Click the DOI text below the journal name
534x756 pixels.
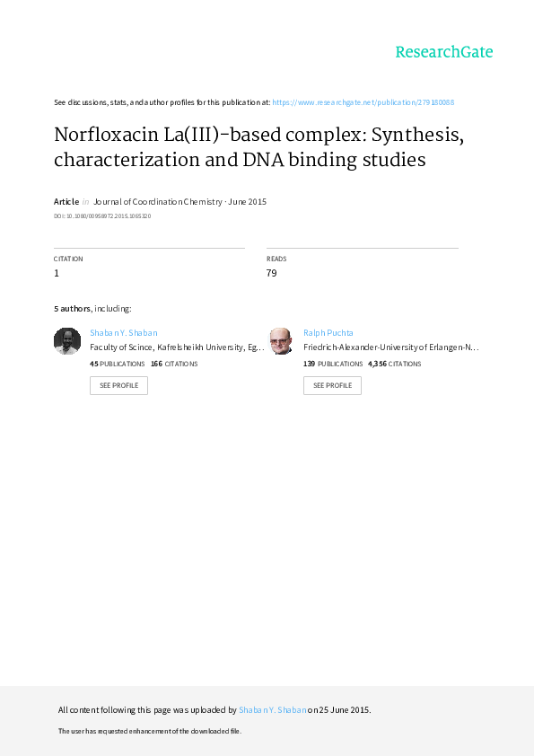[x=102, y=216]
